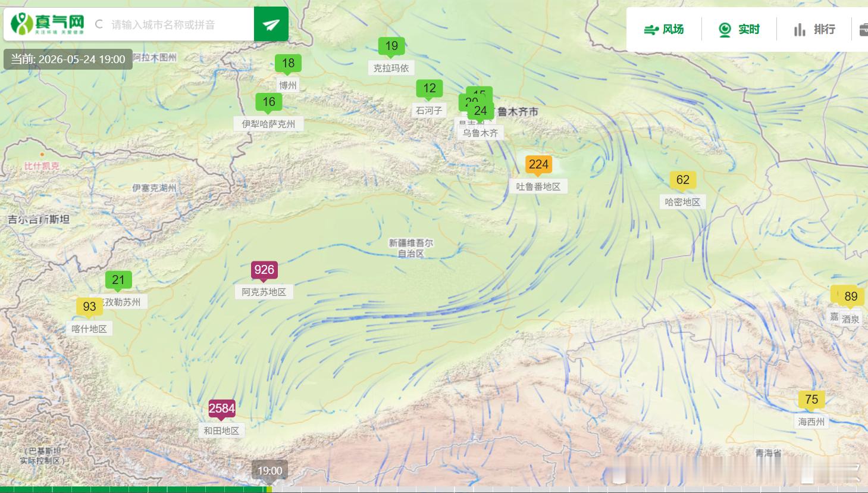
Task: Click the 哈密地区 label
Action: click(x=683, y=202)
